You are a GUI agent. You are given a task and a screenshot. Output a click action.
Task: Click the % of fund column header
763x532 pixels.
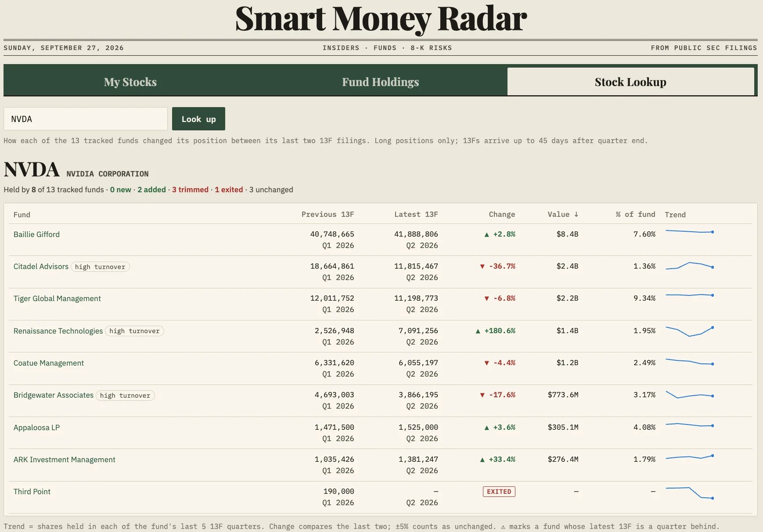pyautogui.click(x=635, y=214)
